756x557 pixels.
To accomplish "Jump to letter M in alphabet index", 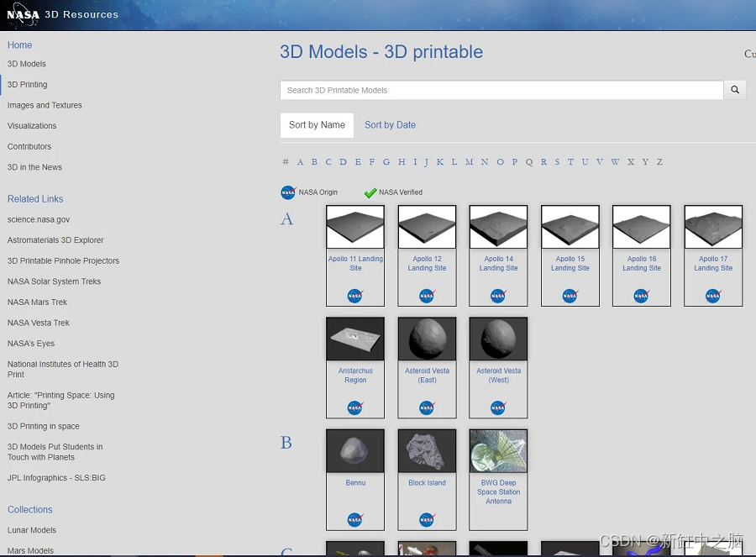I will pyautogui.click(x=469, y=162).
